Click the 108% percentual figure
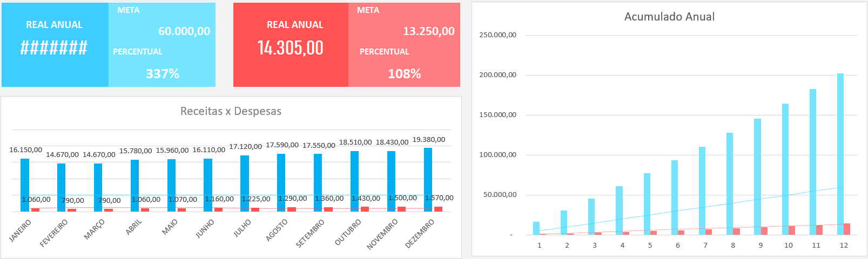 [405, 74]
